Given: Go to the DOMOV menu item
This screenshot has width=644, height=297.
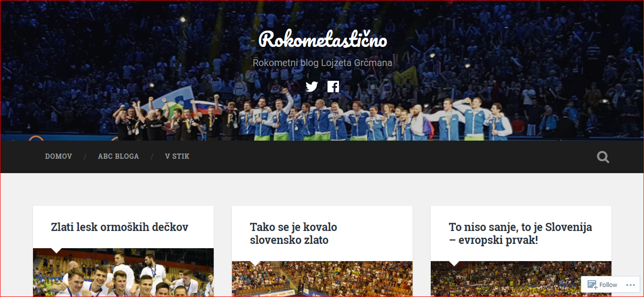Looking at the screenshot, I should click(x=58, y=156).
